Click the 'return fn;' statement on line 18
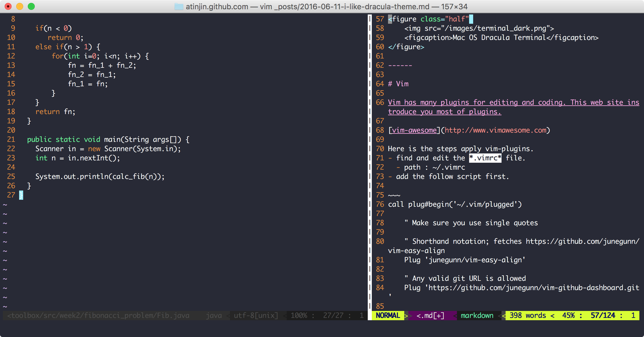The height and width of the screenshot is (337, 644). tap(55, 112)
